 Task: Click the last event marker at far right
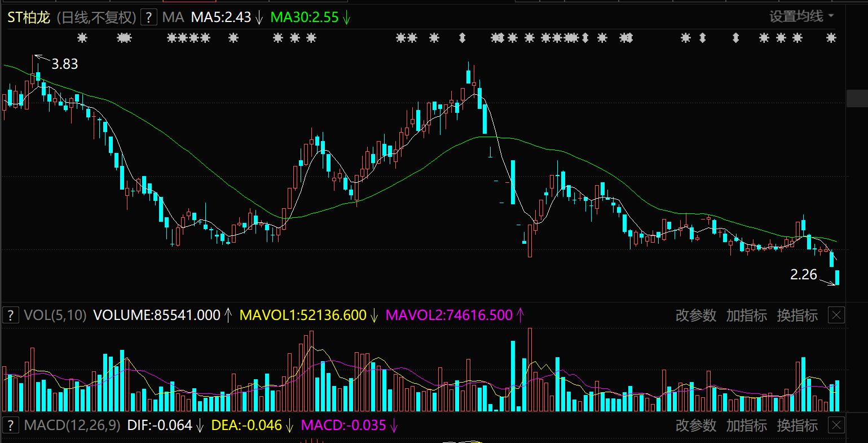(831, 38)
